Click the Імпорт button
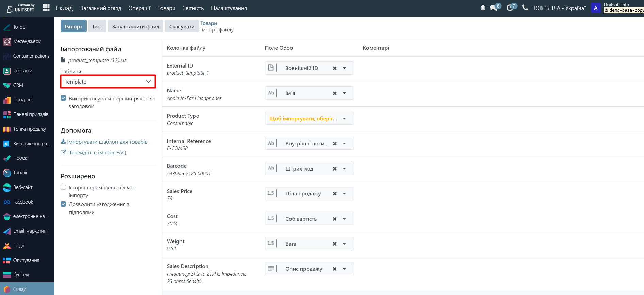Image resolution: width=644 pixels, height=295 pixels. (74, 26)
